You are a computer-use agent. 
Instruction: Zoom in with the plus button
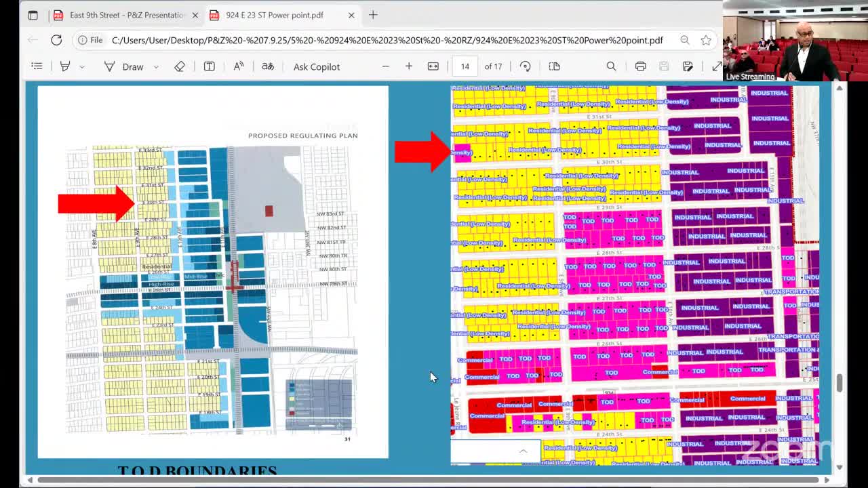[x=408, y=66]
